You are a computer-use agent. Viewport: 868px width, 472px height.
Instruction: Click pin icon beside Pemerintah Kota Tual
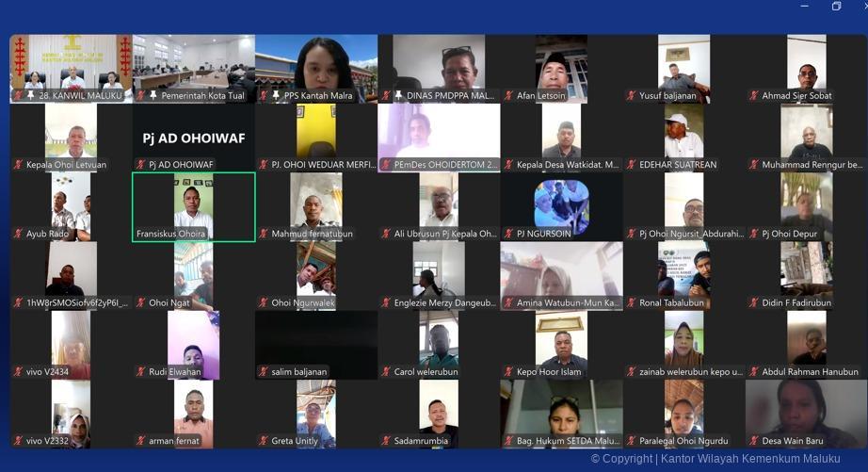pyautogui.click(x=153, y=96)
